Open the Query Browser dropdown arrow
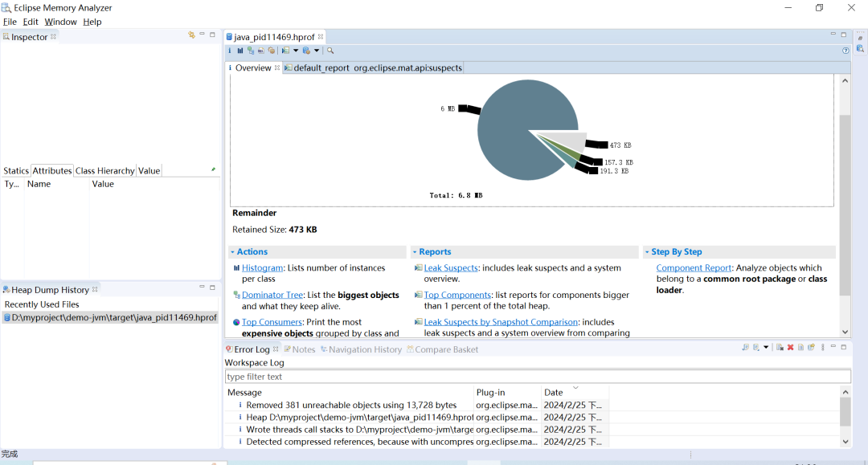Screen dimensions: 868x465 coord(317,51)
